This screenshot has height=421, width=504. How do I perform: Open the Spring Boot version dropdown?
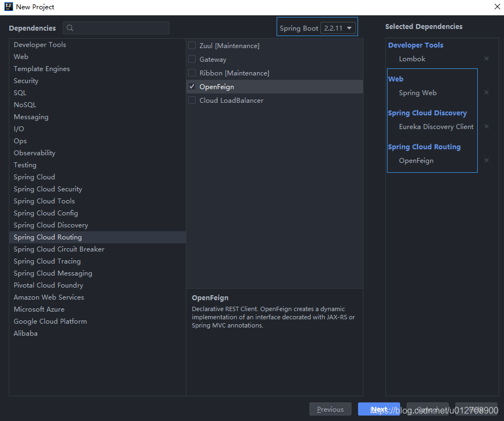point(338,28)
